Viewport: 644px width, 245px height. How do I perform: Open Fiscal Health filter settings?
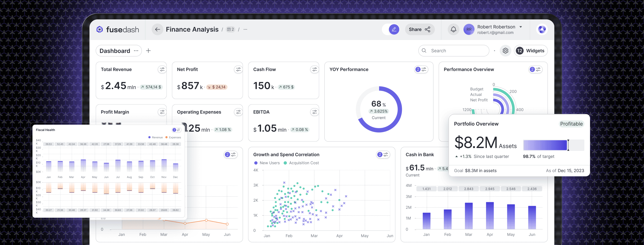pyautogui.click(x=176, y=130)
